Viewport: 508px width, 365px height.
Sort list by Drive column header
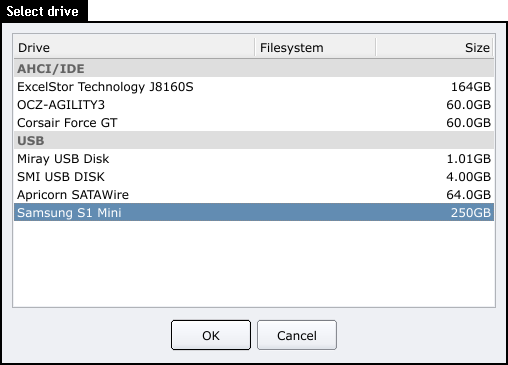coord(134,48)
